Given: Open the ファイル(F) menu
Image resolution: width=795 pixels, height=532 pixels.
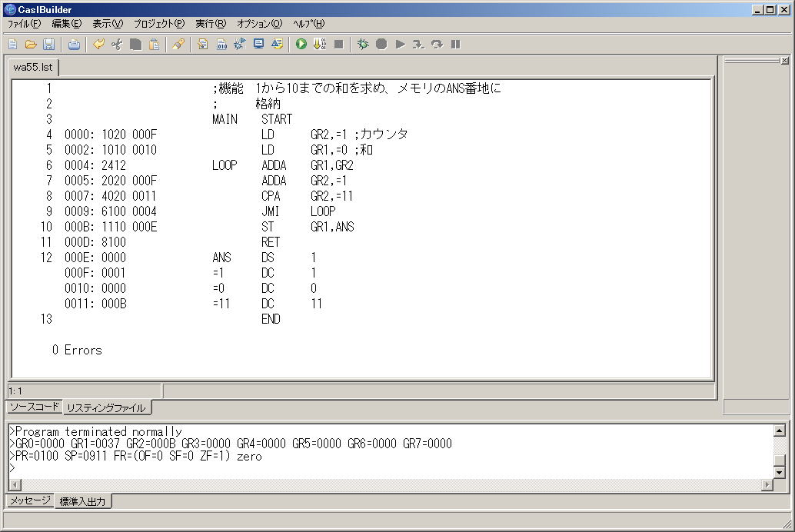Looking at the screenshot, I should pyautogui.click(x=25, y=24).
